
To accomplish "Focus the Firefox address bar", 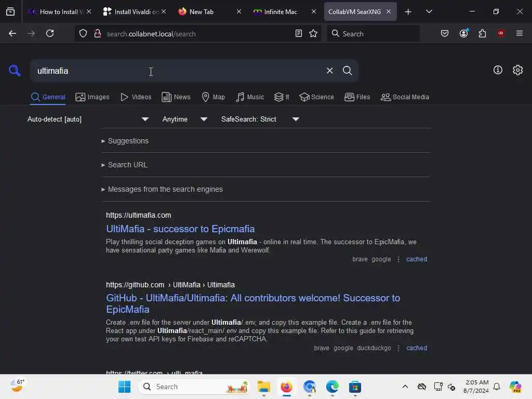I will pyautogui.click(x=197, y=34).
